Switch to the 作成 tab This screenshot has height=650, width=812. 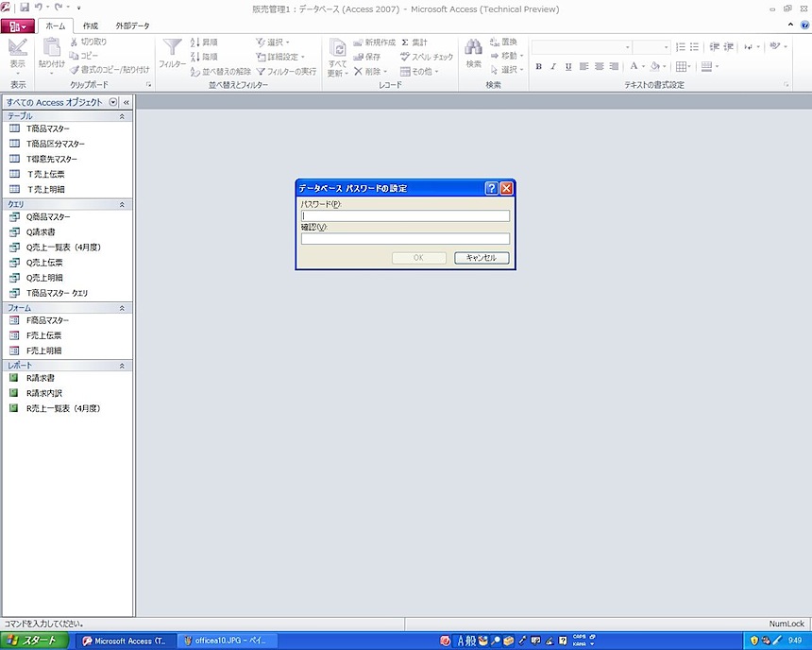click(x=91, y=26)
